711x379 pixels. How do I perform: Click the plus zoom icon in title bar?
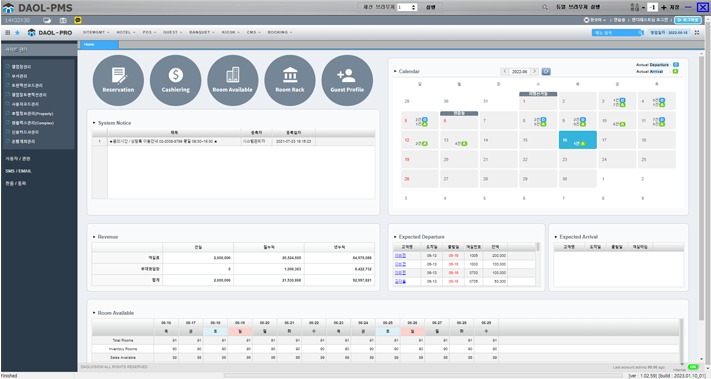click(x=664, y=7)
